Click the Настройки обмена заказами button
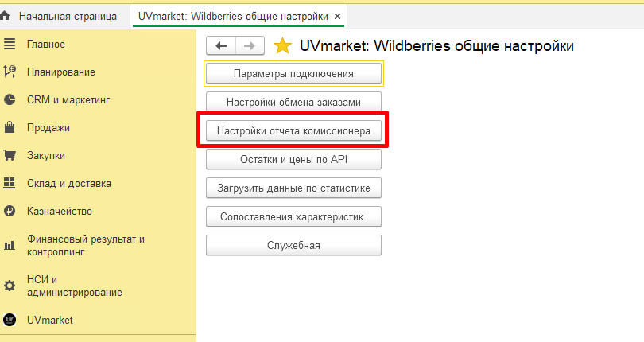Viewport: 644px width, 342px height. click(293, 102)
